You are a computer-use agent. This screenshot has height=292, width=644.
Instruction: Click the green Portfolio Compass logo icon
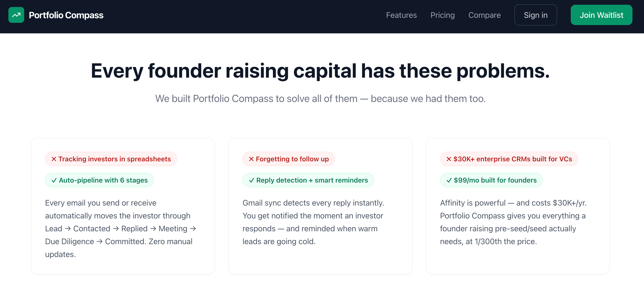pyautogui.click(x=16, y=15)
